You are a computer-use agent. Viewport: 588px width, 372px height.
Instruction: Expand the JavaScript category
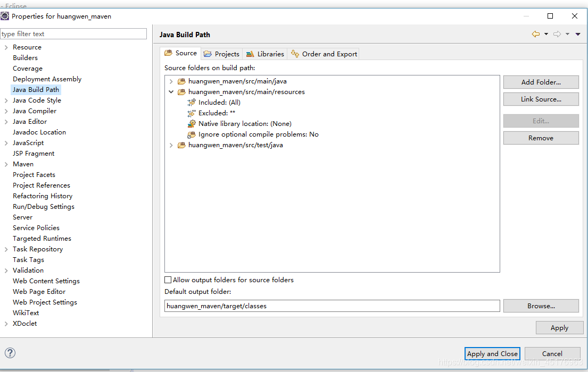tap(6, 143)
